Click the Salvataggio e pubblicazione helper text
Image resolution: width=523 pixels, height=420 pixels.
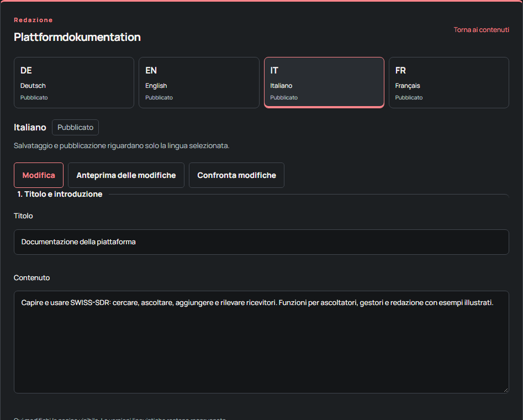121,145
